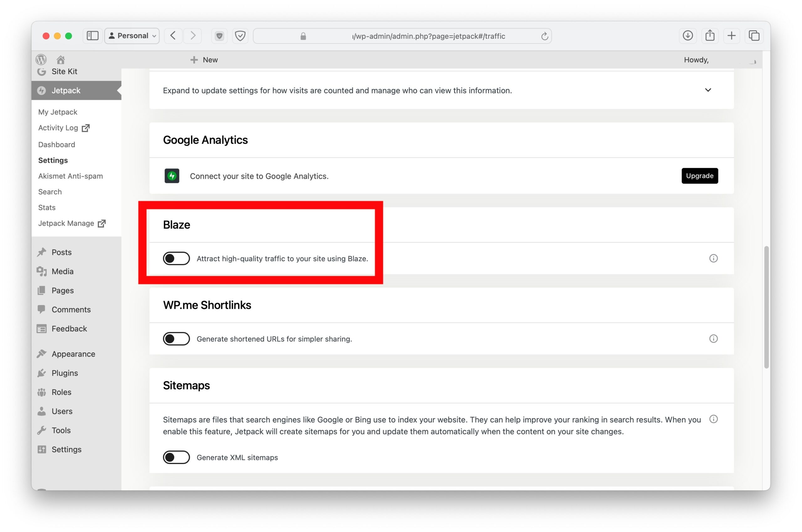Screen dimensions: 802x532
Task: Click the Google Analytics Upgrade button
Action: (x=699, y=176)
